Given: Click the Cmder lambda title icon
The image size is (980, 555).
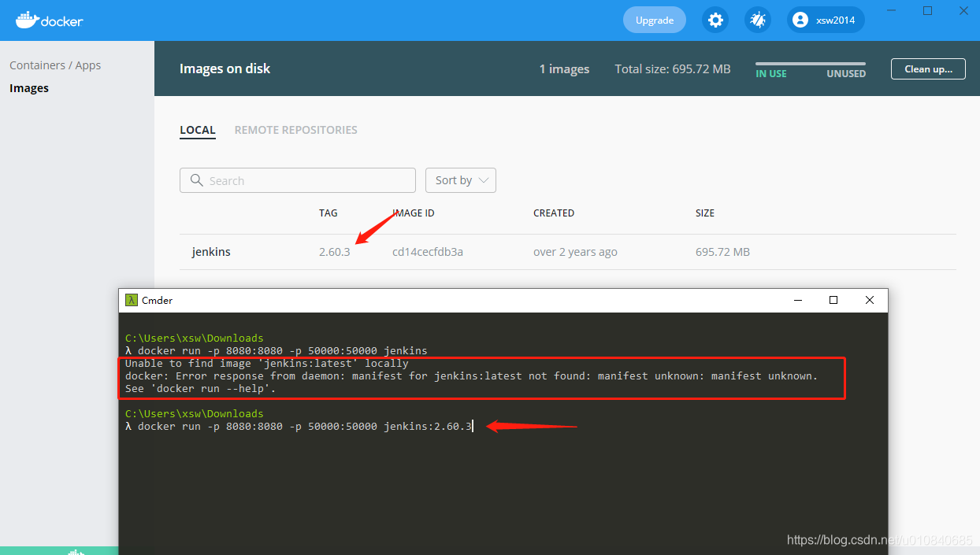Looking at the screenshot, I should 132,300.
